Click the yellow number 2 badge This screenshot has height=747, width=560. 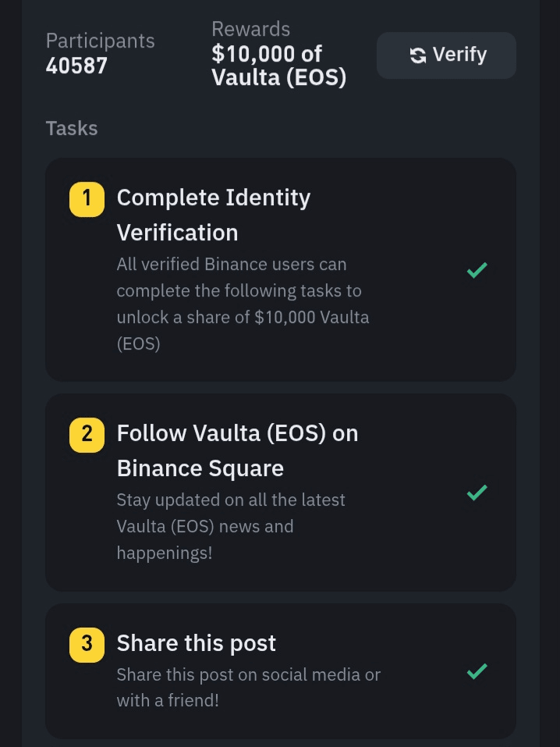point(87,433)
